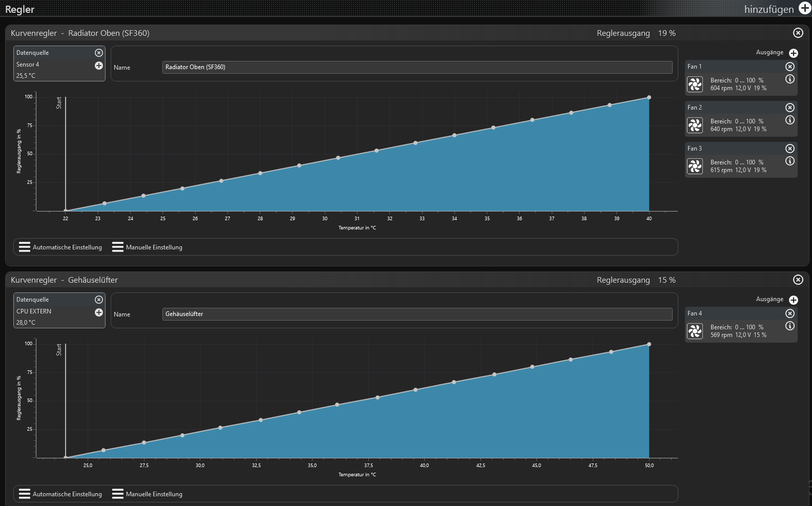Screen dimensions: 812x506
Task: Open Automatische Einstellung for Gehäuselüfter curve
Action: tap(60, 494)
